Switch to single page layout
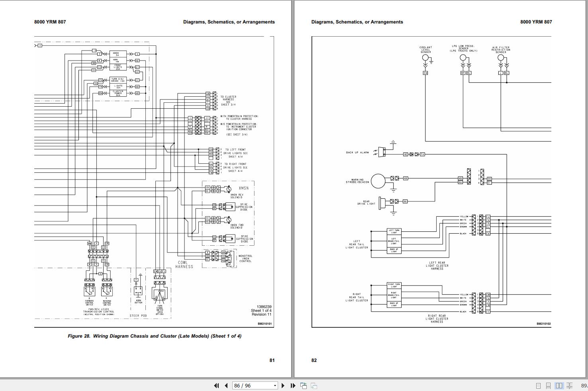The image size is (588, 391). [538, 385]
